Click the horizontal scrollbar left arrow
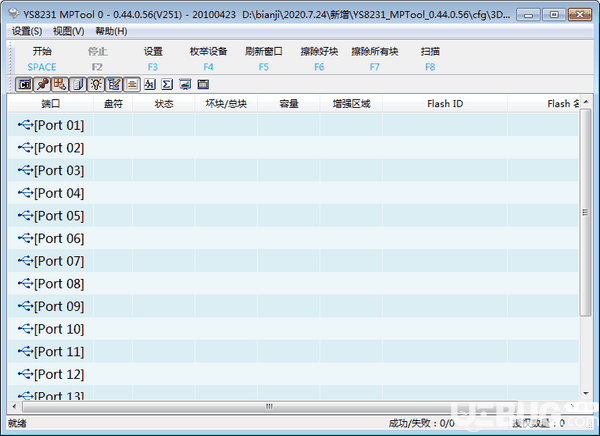The image size is (600, 436). tap(14, 406)
